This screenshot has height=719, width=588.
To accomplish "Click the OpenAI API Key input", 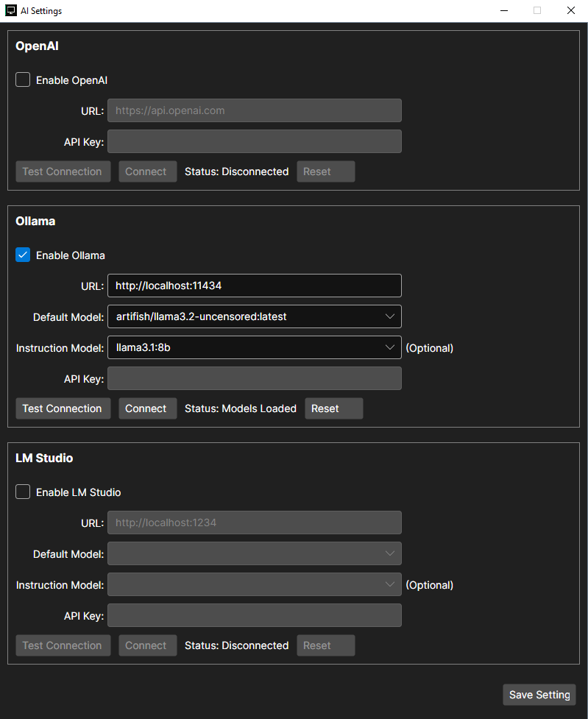I will (254, 141).
